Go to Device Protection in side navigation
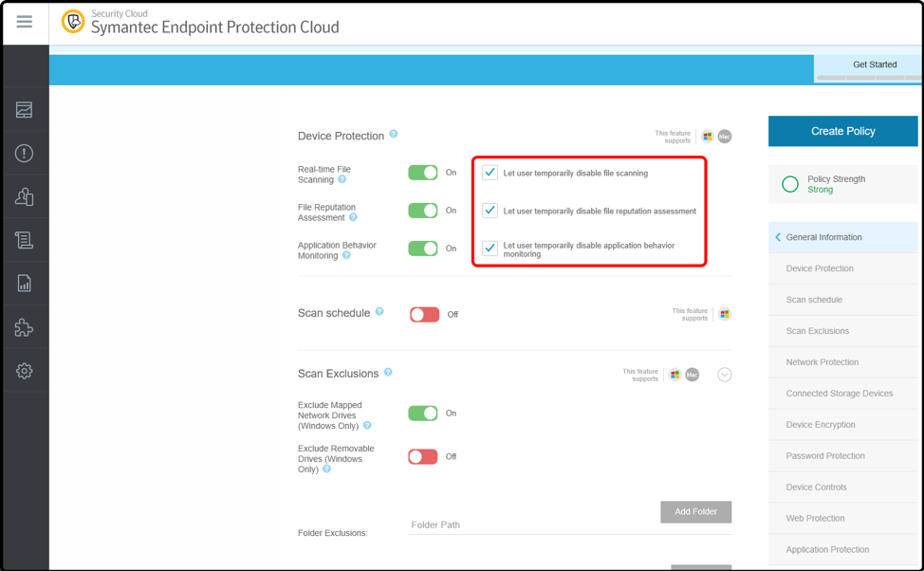The height and width of the screenshot is (571, 924). (x=842, y=268)
